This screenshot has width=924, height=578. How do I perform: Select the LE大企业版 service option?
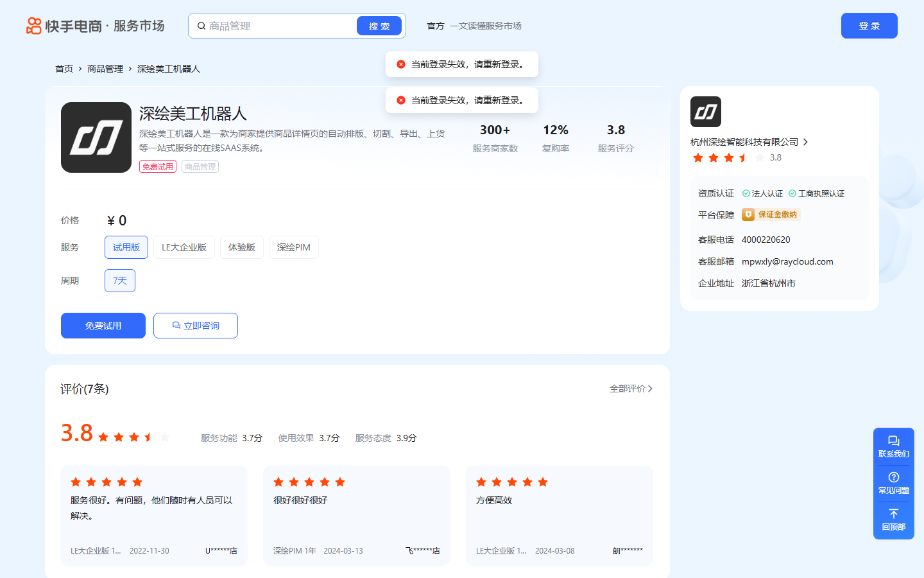[x=184, y=247]
